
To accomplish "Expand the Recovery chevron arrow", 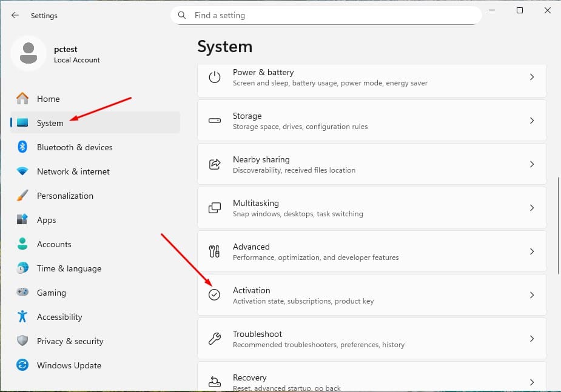I will (x=531, y=382).
